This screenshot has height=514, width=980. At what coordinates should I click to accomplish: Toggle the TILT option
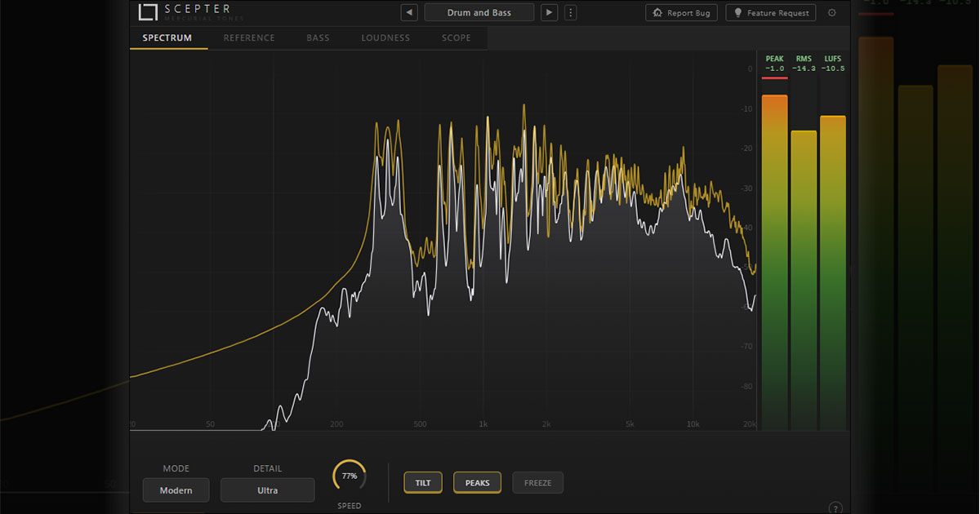click(423, 483)
